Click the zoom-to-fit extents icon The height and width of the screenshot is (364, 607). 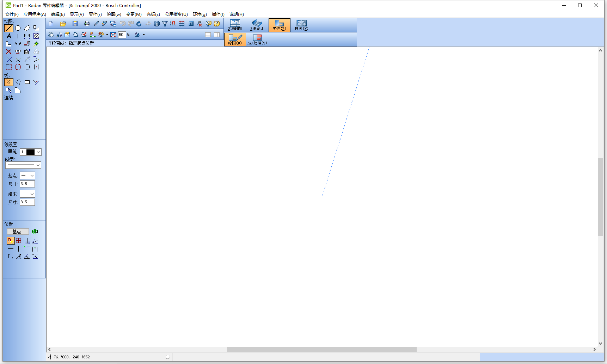113,35
